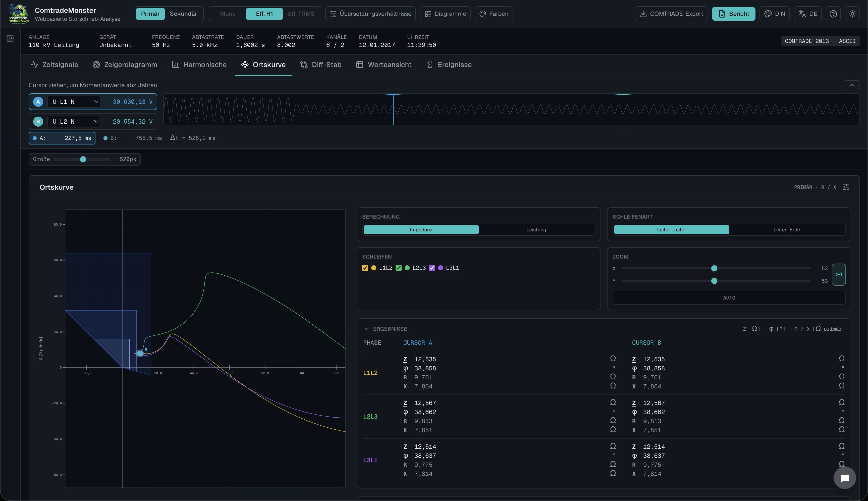Click the cursor B badge icon
This screenshot has width=868, height=501.
pos(38,121)
